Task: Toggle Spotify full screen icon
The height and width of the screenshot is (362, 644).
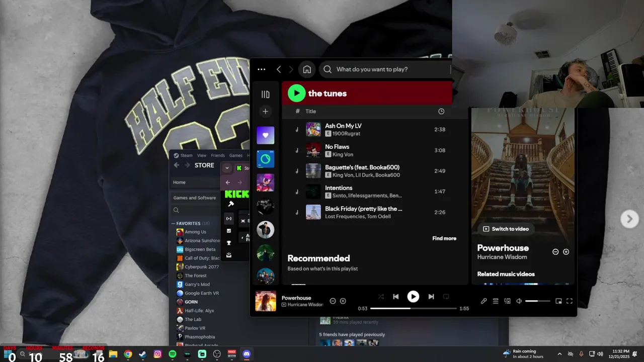Action: point(570,301)
